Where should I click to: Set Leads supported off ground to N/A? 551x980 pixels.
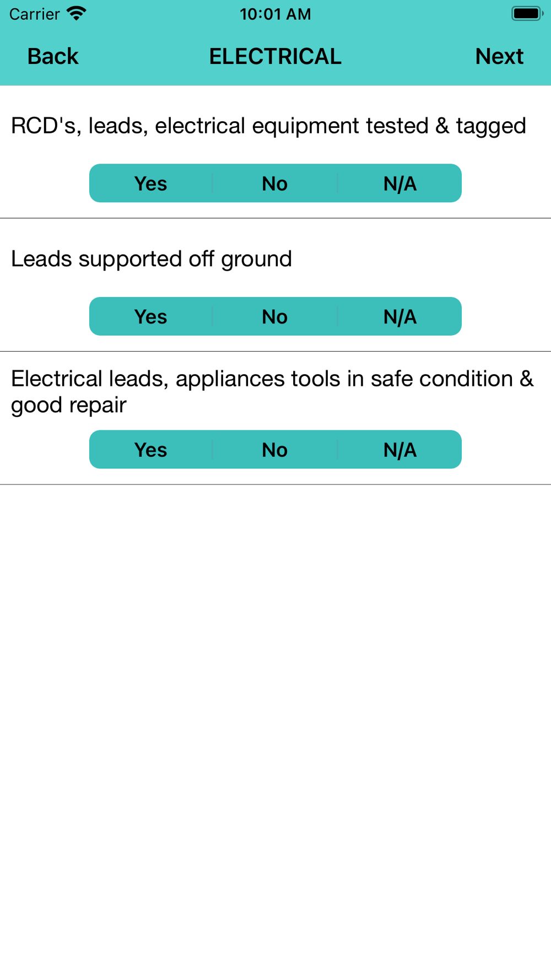[x=399, y=317]
